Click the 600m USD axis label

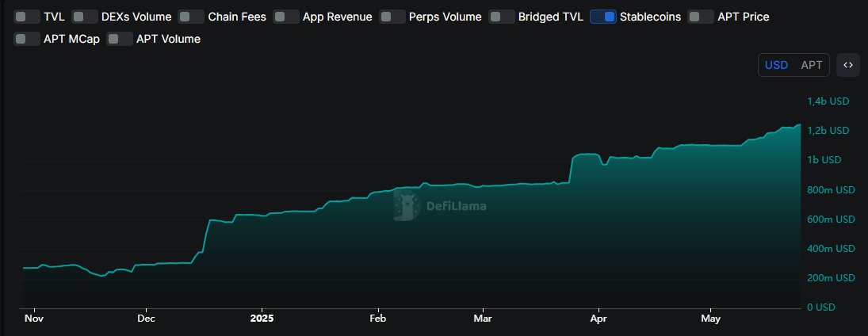[832, 220]
